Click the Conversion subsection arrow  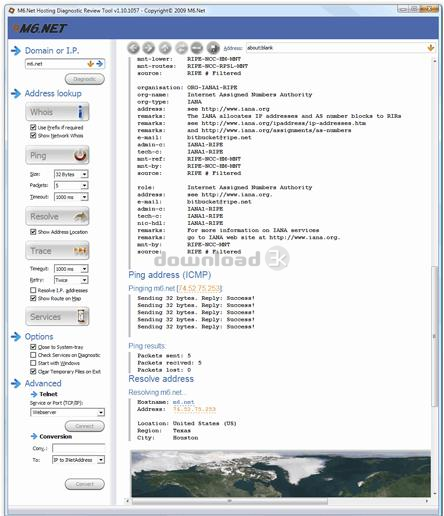click(x=34, y=436)
